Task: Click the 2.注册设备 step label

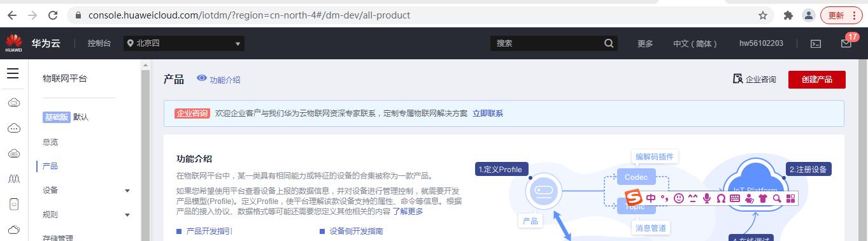Action: click(x=808, y=169)
